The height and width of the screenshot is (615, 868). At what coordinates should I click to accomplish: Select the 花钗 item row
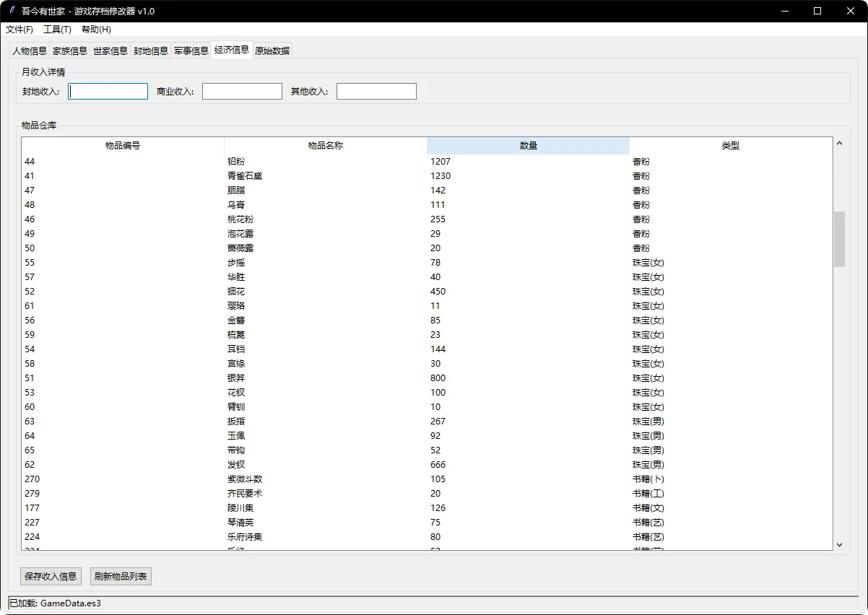427,392
